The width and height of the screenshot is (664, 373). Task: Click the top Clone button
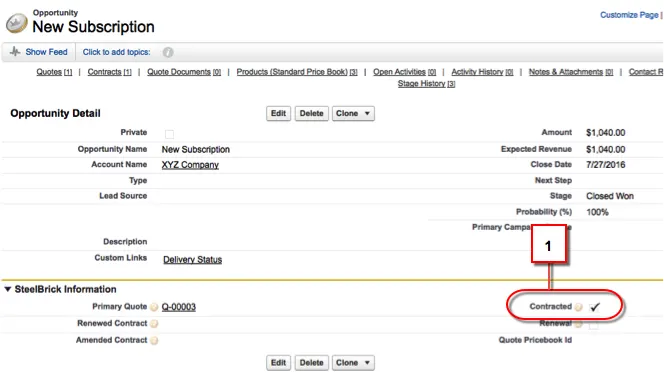coord(353,113)
